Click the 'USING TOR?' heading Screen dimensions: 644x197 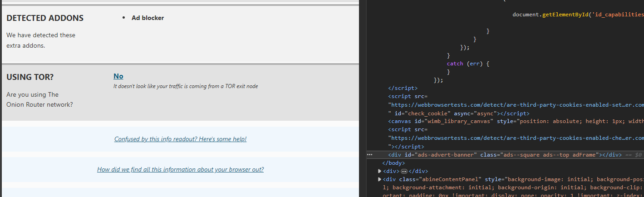pyautogui.click(x=30, y=77)
